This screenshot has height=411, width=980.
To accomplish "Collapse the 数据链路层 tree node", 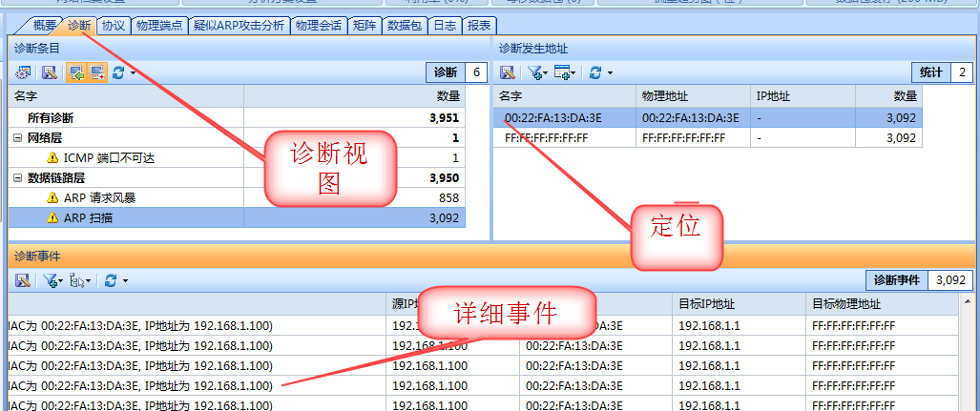I will [x=17, y=178].
